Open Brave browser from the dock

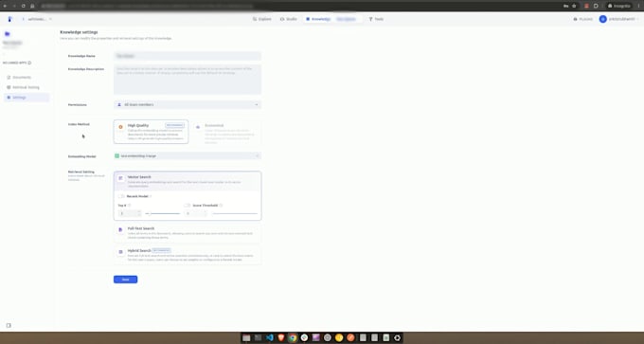tap(281, 337)
